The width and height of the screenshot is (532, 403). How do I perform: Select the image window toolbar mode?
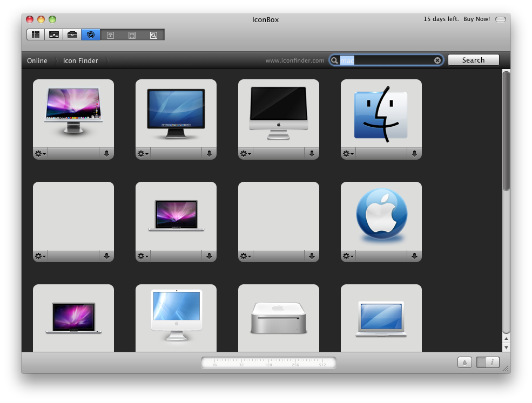click(x=54, y=35)
